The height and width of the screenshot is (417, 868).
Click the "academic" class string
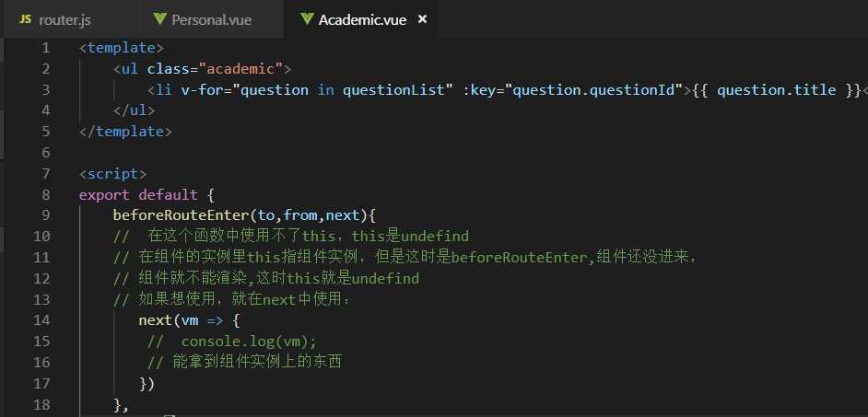(x=240, y=68)
